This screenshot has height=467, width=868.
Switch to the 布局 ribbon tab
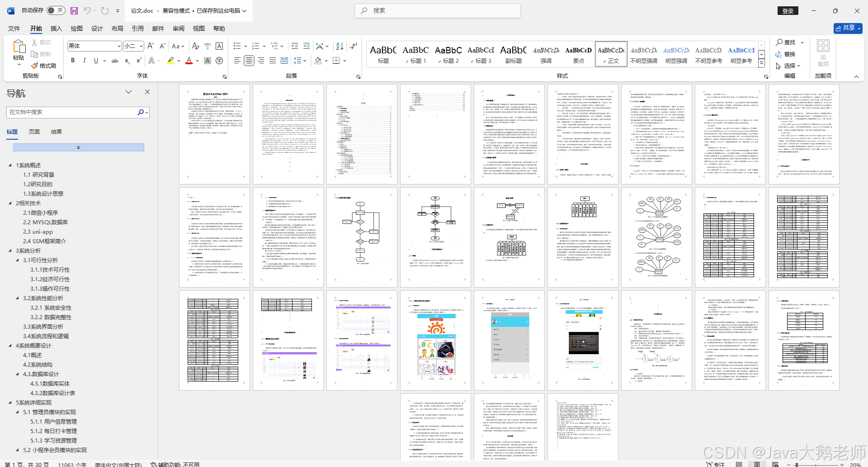point(118,28)
